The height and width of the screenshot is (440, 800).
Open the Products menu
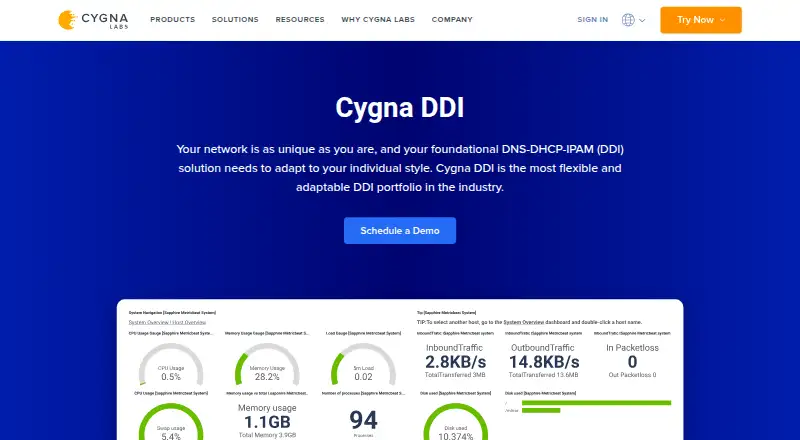172,19
